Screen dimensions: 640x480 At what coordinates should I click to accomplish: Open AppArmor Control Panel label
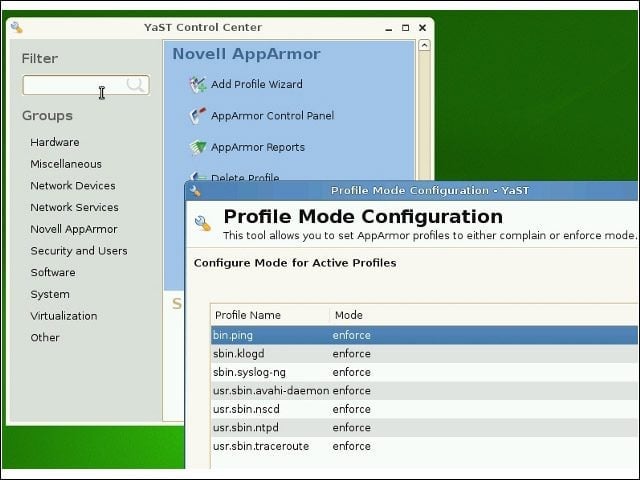272,116
